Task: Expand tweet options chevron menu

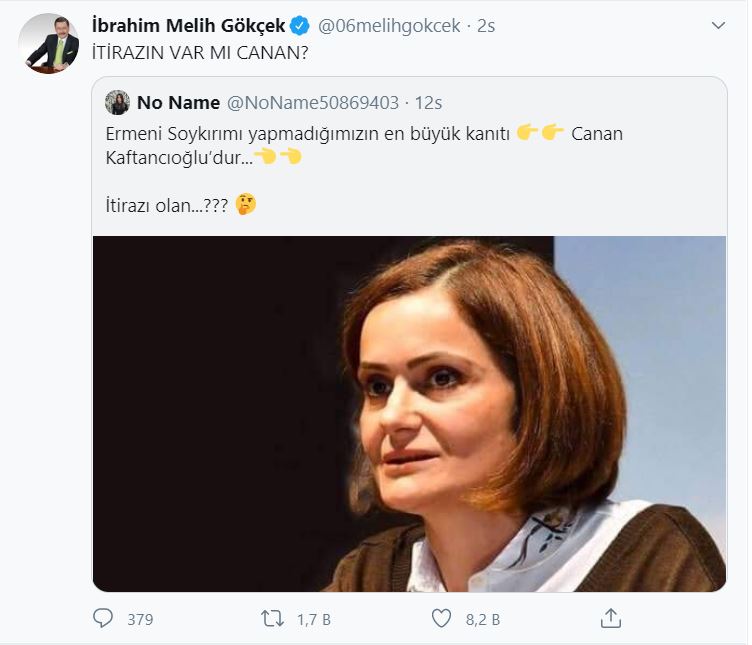Action: [717, 25]
